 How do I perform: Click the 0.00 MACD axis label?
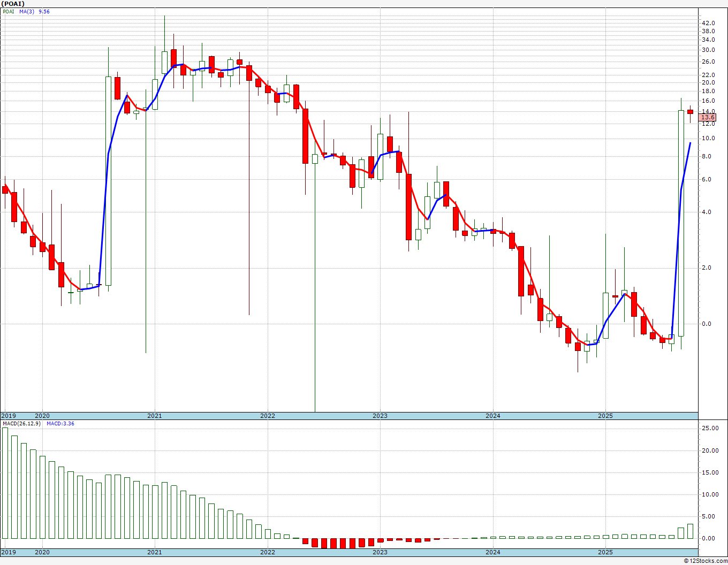pyautogui.click(x=710, y=538)
